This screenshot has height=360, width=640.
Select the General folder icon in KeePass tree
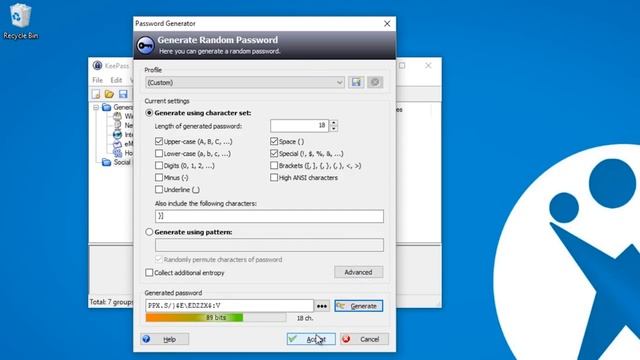tap(107, 107)
